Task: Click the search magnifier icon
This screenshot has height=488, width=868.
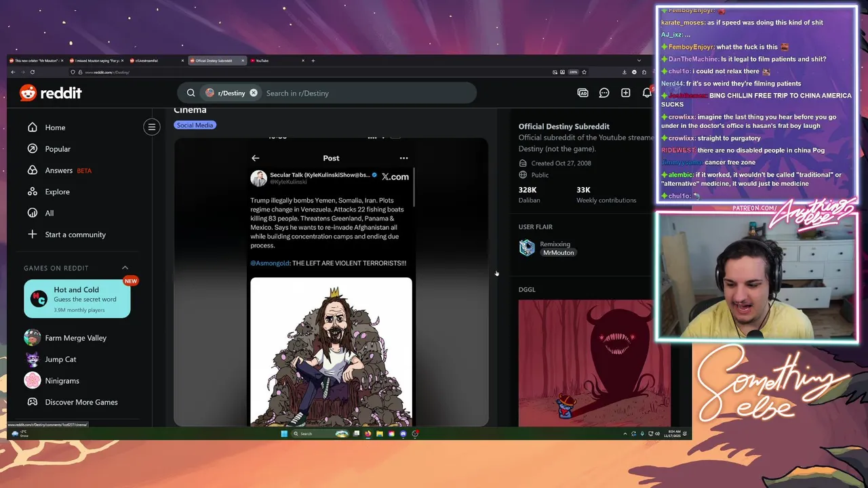Action: [x=191, y=93]
